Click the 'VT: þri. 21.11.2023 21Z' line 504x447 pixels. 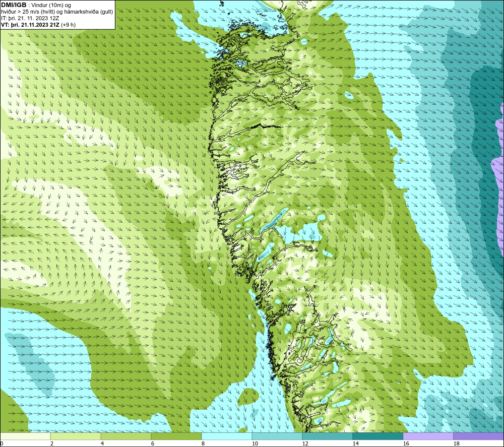[30, 25]
